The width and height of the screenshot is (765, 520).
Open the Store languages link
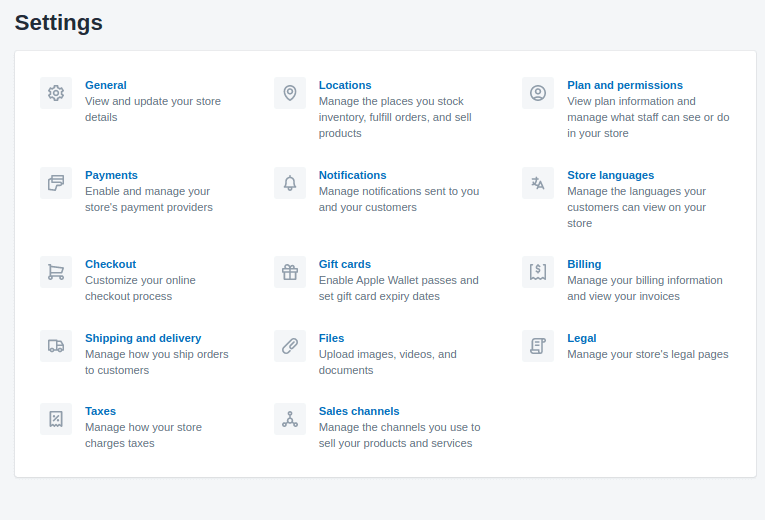coord(610,175)
